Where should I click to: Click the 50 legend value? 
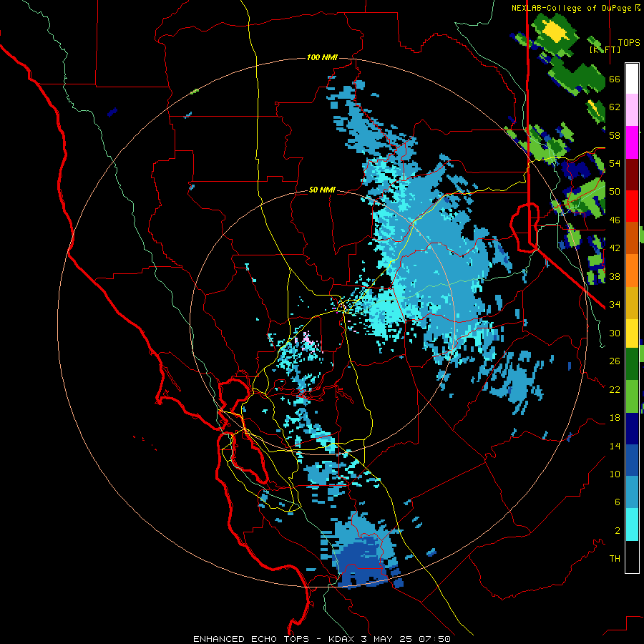click(615, 191)
